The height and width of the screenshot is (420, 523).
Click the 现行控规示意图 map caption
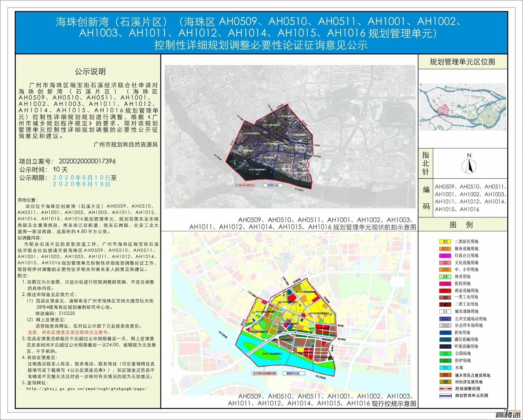click(322, 400)
